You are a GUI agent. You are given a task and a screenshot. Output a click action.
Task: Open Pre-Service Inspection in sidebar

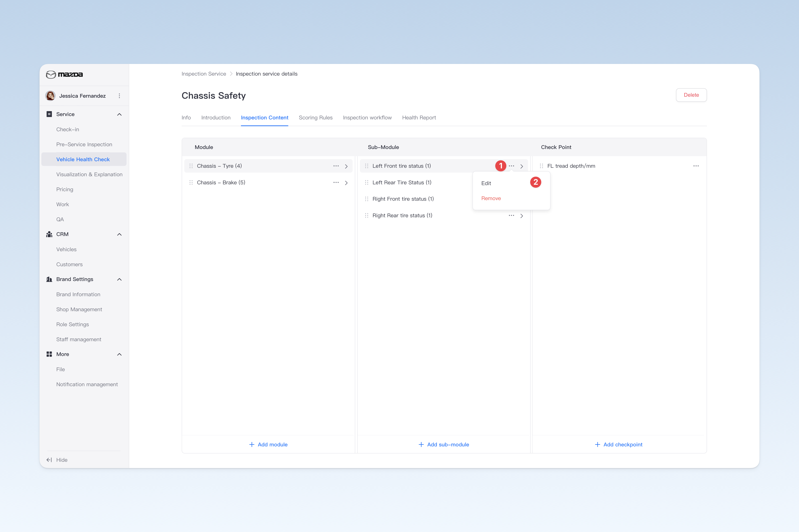[x=84, y=144]
